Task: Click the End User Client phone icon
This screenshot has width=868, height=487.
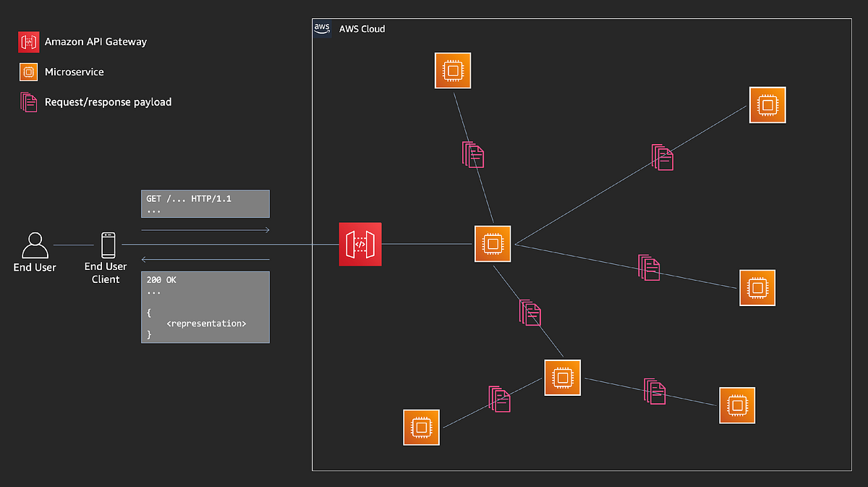Action: 109,244
